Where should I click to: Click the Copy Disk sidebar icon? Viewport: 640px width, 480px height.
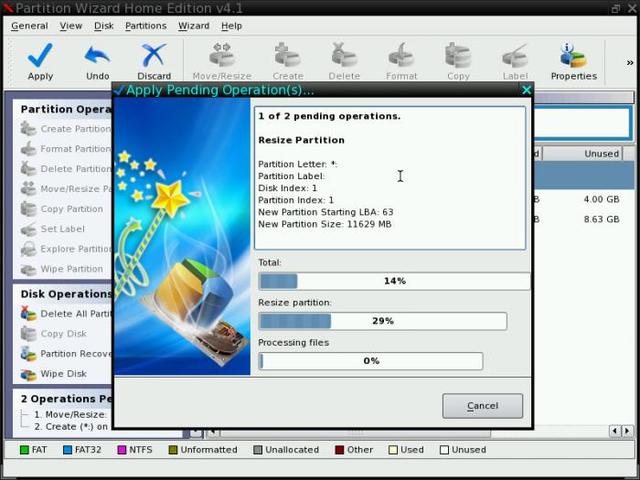tap(29, 333)
